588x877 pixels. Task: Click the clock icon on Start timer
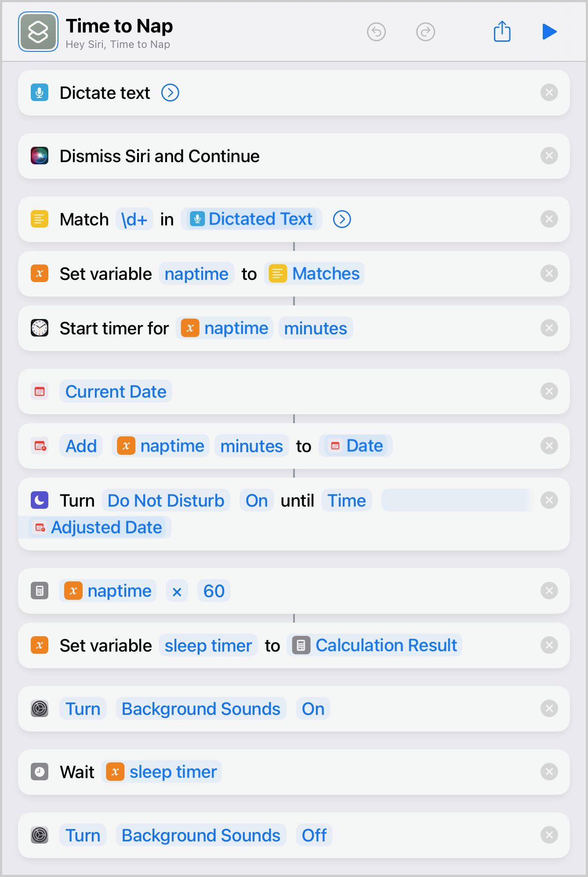[x=40, y=328]
